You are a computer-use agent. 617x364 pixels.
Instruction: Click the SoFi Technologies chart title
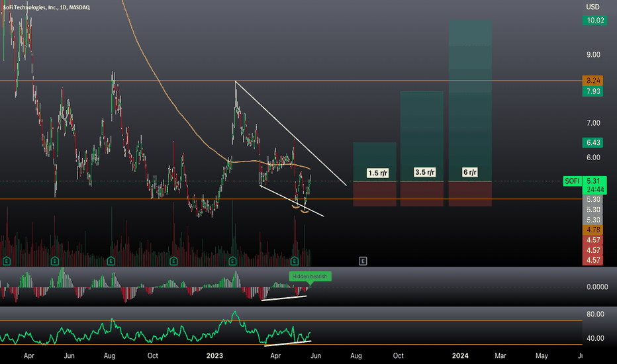pos(46,7)
